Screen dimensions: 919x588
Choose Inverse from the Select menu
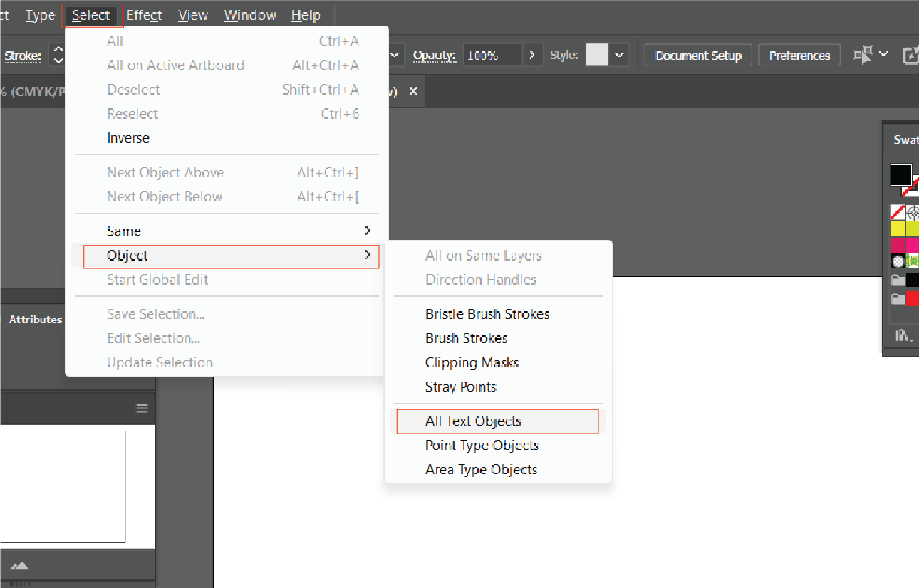point(128,137)
